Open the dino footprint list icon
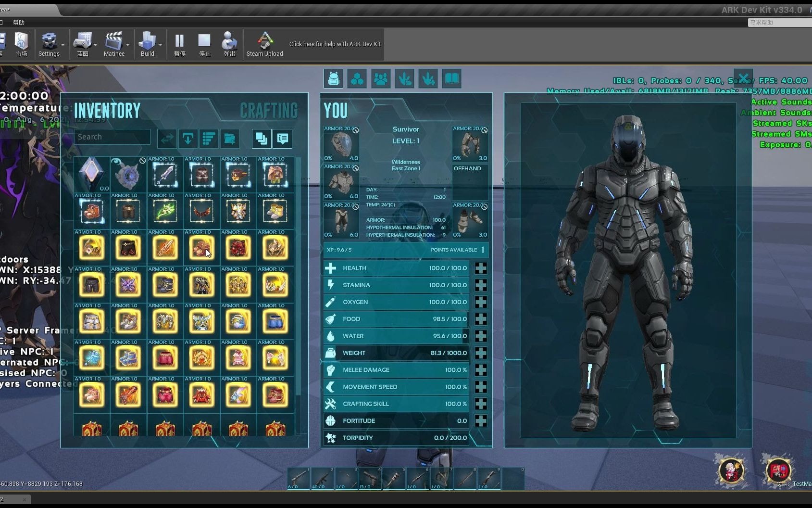This screenshot has width=812, height=508. tap(404, 78)
